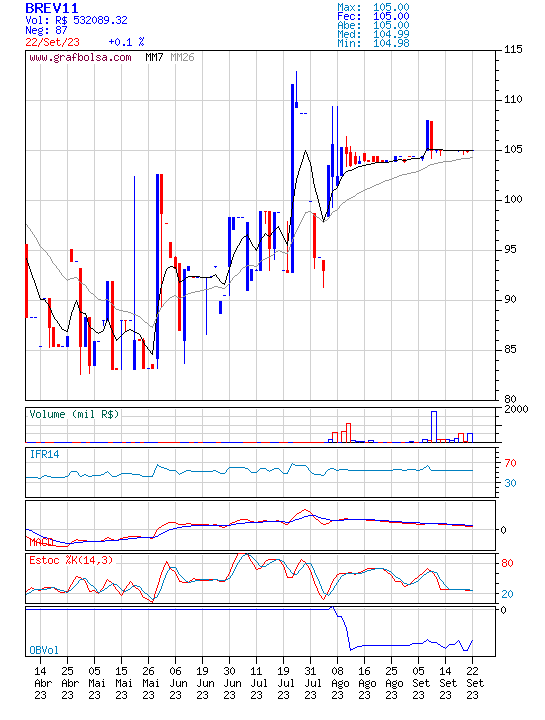Click the Vol: R$ 532089.32 text
The image size is (545, 720).
pos(76,20)
